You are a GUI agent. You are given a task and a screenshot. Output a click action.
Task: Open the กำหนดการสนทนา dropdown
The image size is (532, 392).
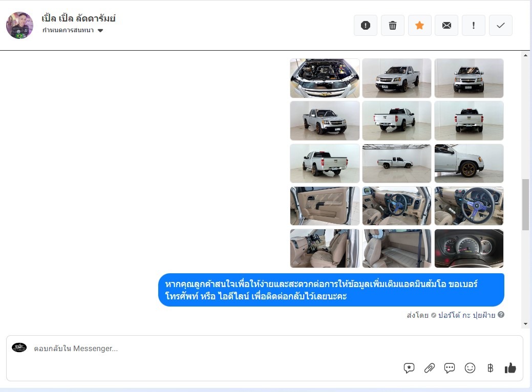(73, 30)
